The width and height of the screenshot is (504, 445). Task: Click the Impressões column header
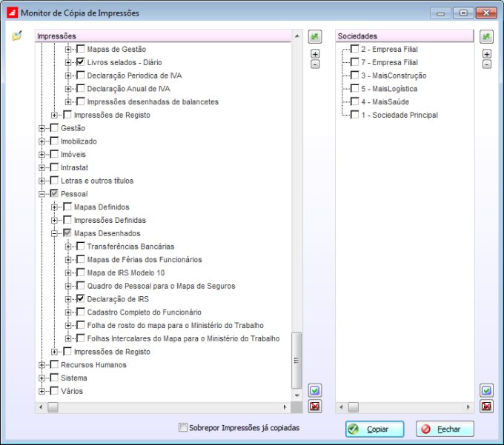click(x=163, y=36)
